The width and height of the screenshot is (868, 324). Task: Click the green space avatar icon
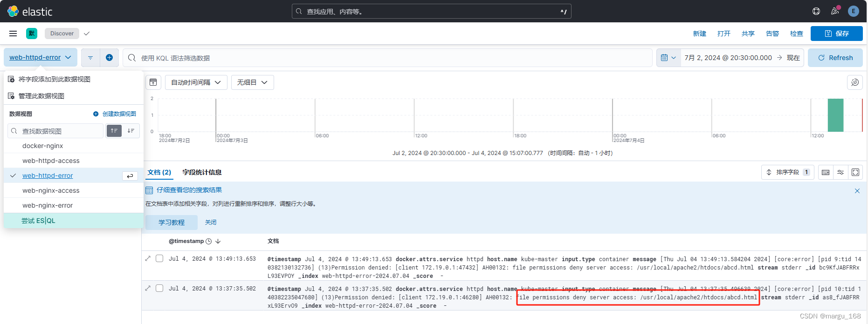[x=32, y=34]
